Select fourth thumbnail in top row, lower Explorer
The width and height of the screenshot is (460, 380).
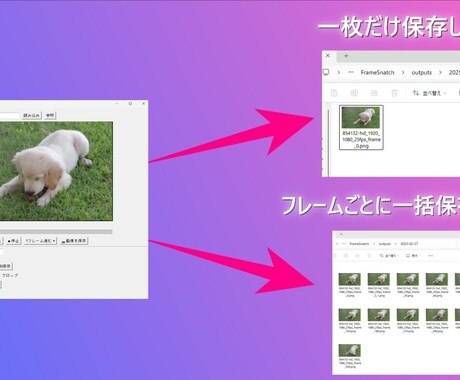pos(437,279)
